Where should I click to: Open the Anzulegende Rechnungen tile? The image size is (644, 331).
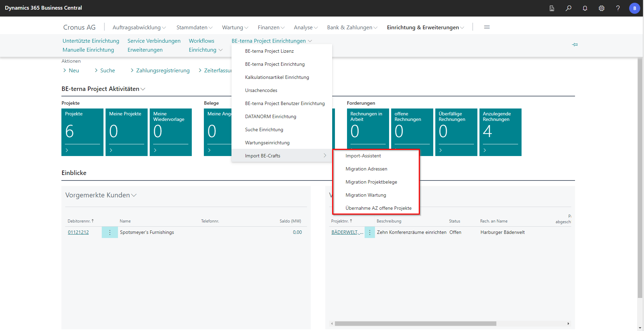[500, 132]
